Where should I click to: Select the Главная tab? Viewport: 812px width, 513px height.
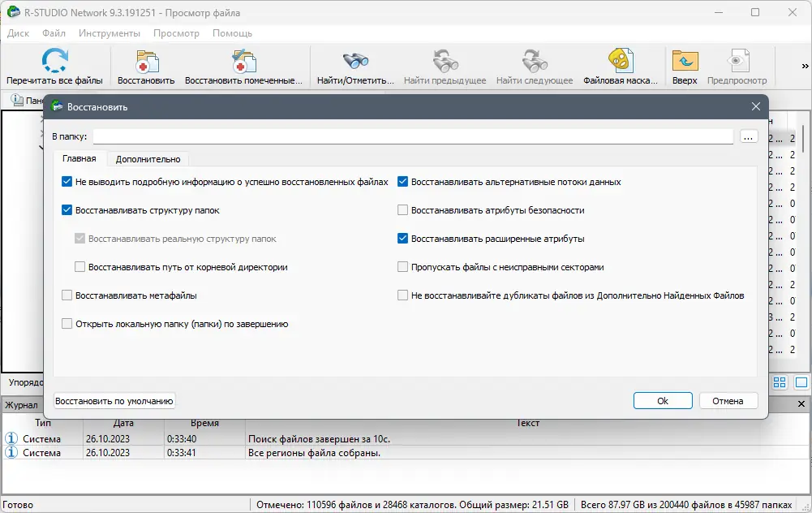point(79,158)
